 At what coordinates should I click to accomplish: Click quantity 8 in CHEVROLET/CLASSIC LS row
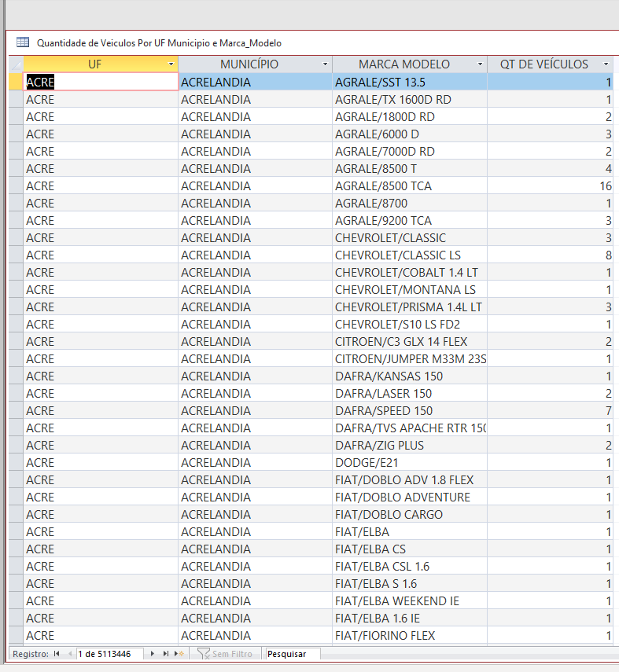tap(550, 255)
